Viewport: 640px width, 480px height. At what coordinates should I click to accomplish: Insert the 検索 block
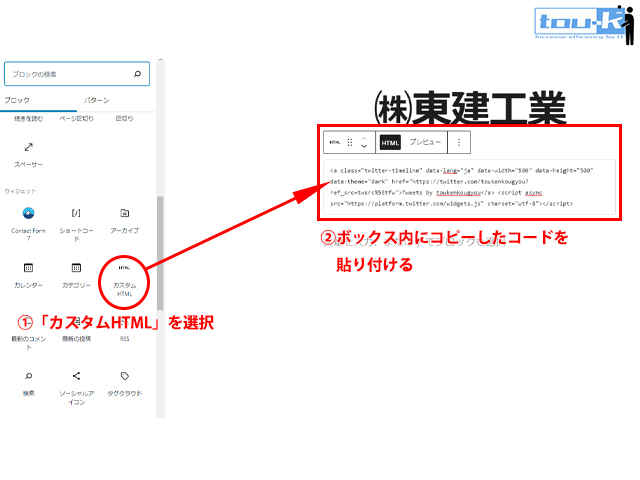(28, 384)
